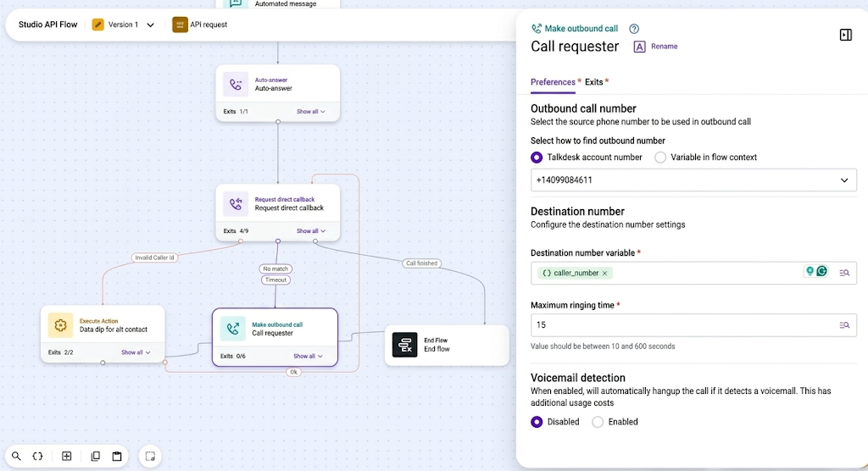Click the search magnifier tool in bottom toolbar

(16, 456)
